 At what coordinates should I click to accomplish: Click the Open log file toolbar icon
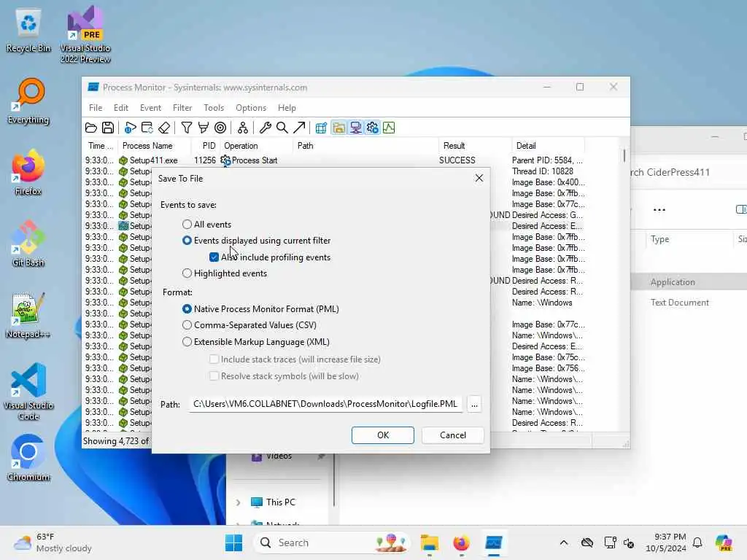click(x=91, y=128)
